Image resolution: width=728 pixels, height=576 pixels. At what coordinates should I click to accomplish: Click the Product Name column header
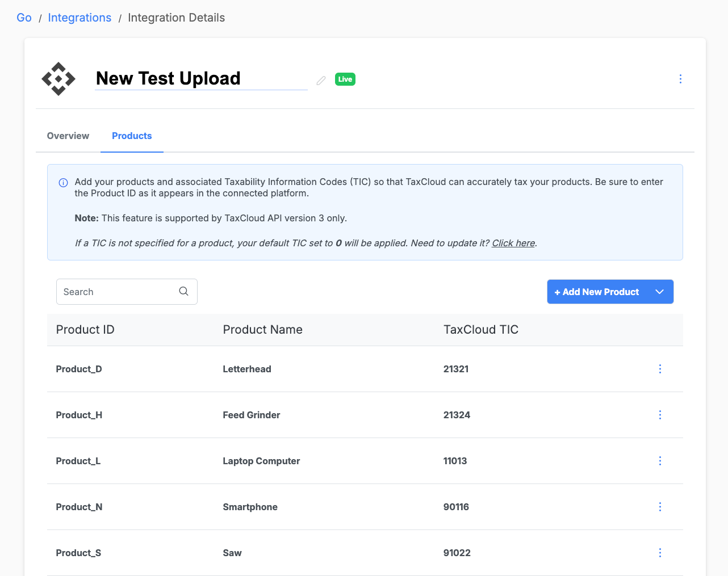262,330
